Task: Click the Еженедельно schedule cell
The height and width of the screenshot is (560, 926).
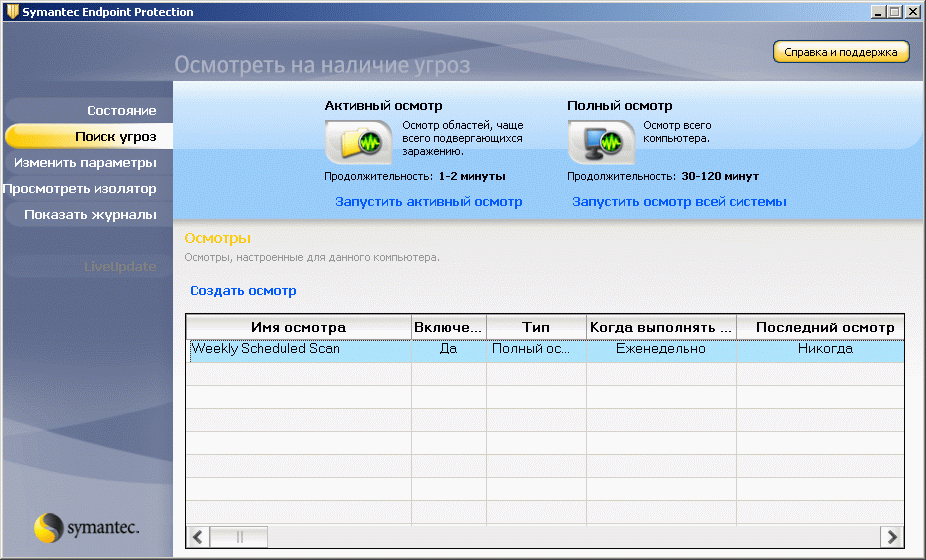Action: tap(661, 349)
